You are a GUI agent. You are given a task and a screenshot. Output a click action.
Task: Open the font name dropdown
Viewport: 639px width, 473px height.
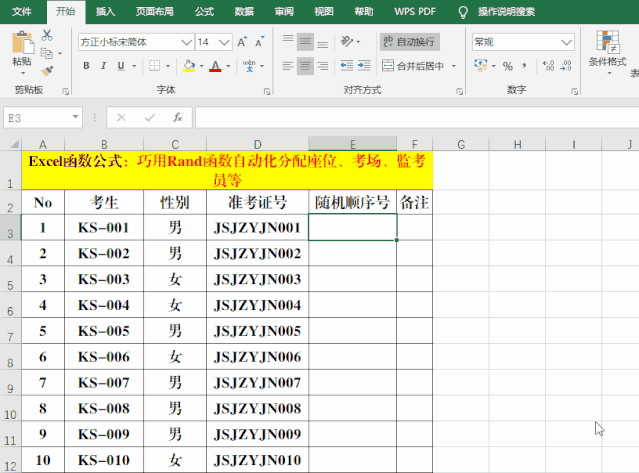click(186, 42)
